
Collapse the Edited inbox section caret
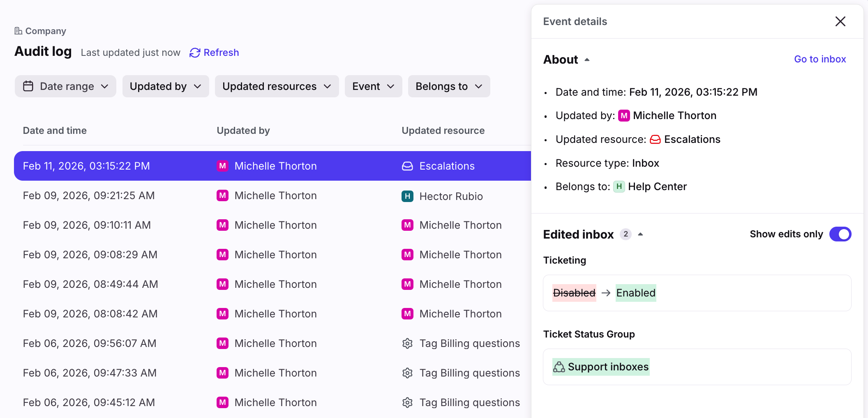click(x=640, y=234)
